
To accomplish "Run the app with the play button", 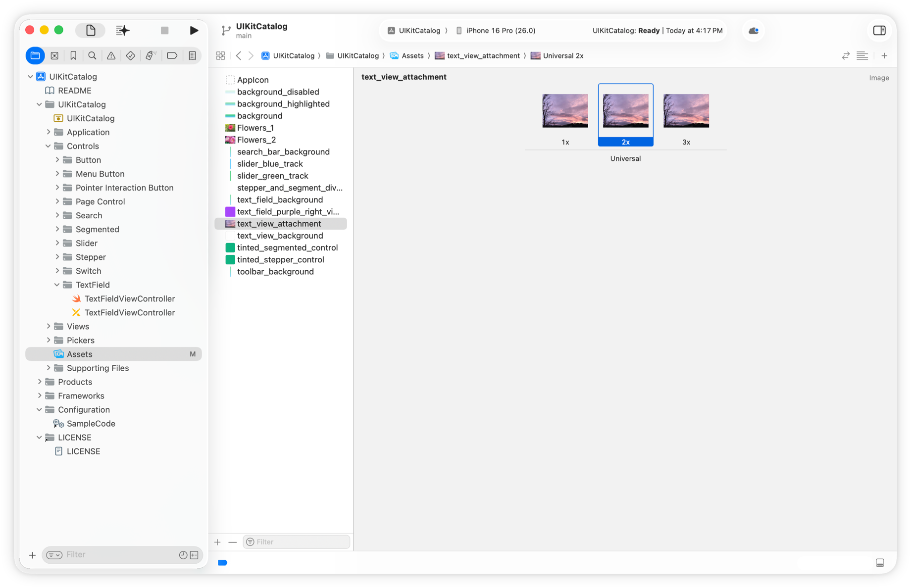I will click(x=194, y=30).
